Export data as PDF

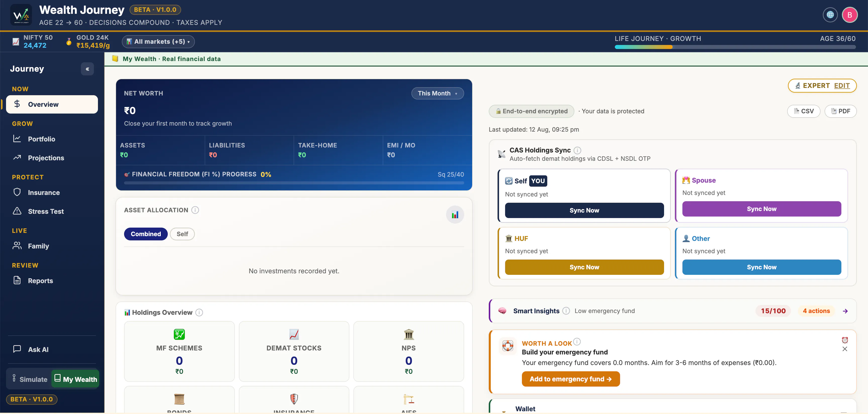(x=840, y=111)
